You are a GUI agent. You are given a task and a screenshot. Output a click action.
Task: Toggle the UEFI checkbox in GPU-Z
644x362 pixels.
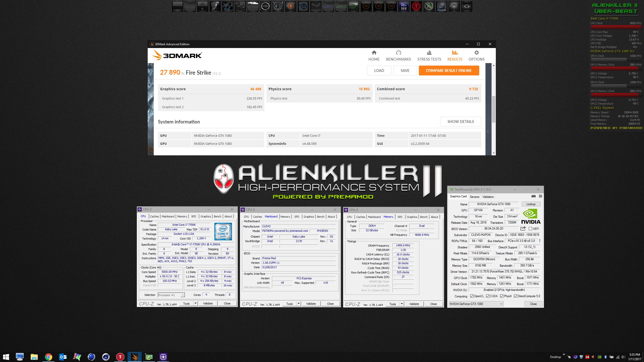click(530, 229)
